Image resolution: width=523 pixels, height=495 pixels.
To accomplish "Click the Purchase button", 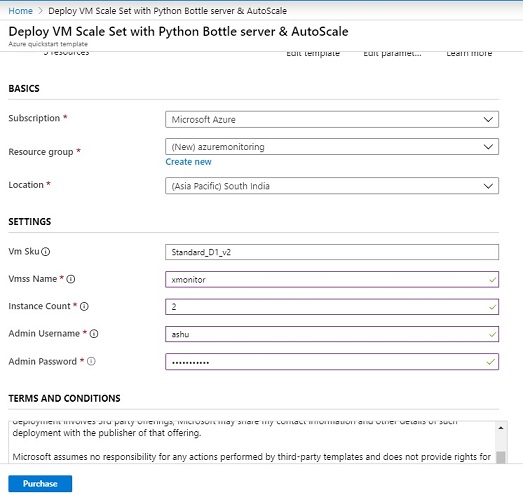I will (40, 484).
